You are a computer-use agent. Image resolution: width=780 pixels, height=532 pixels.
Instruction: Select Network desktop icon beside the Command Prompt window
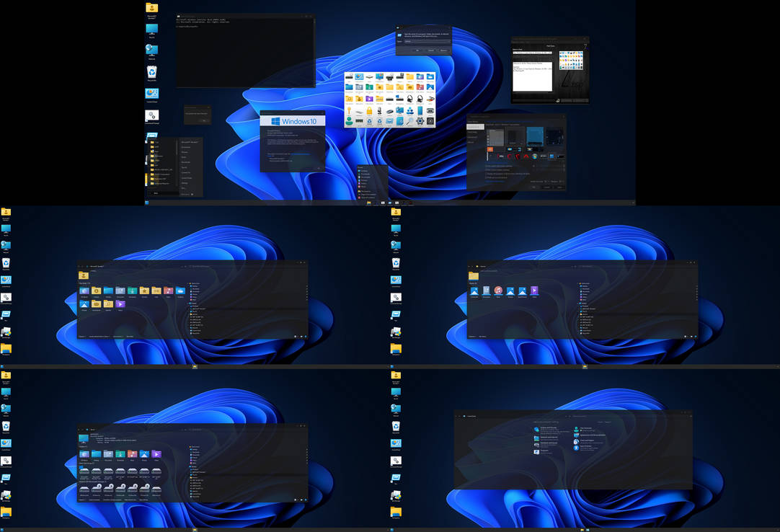pos(151,50)
